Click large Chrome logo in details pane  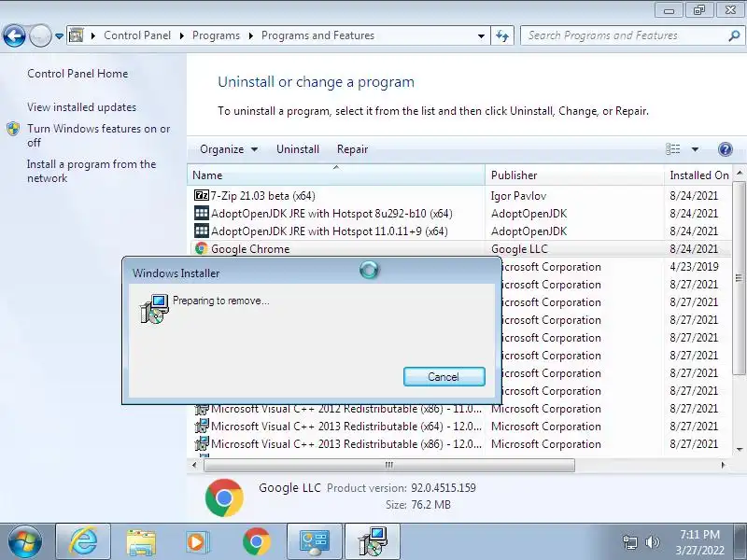[224, 497]
